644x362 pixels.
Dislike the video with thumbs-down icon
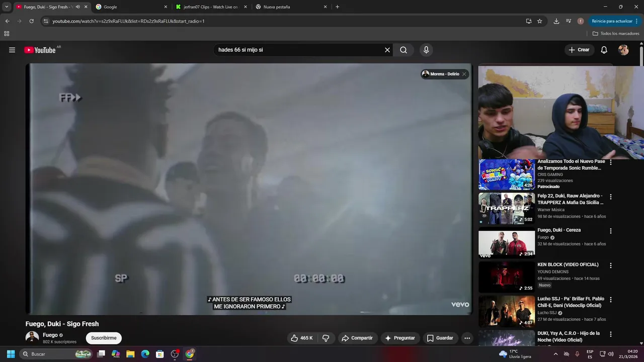[x=326, y=338]
